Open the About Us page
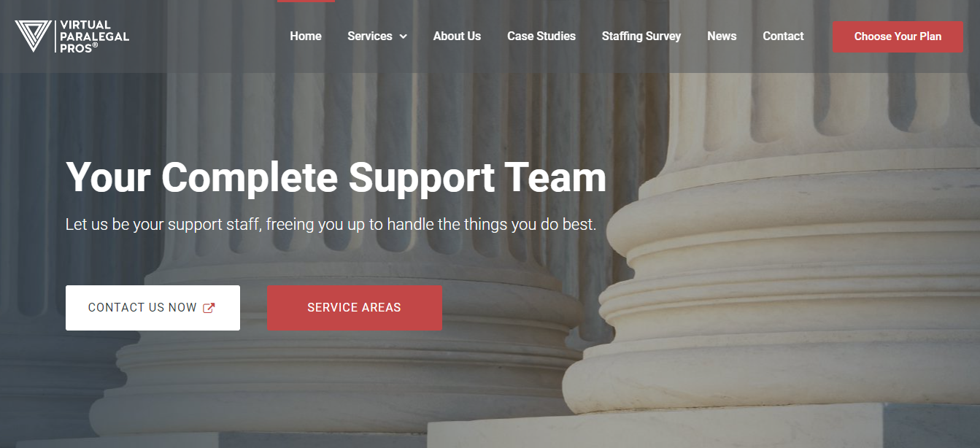Screen dimensions: 980x448 (x=457, y=36)
